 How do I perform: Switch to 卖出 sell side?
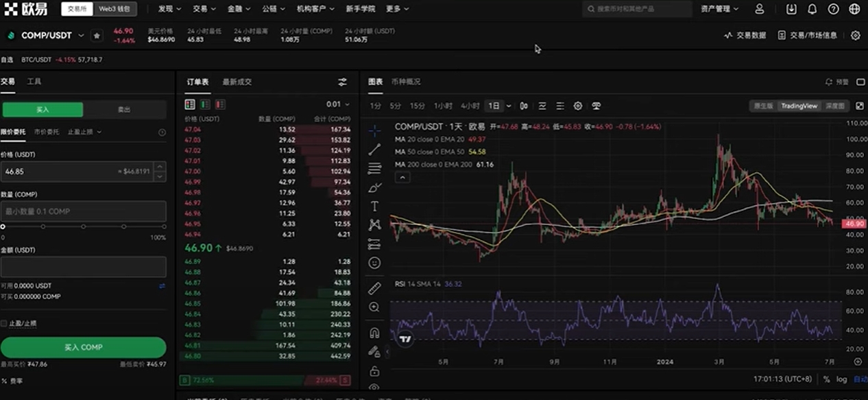point(124,110)
